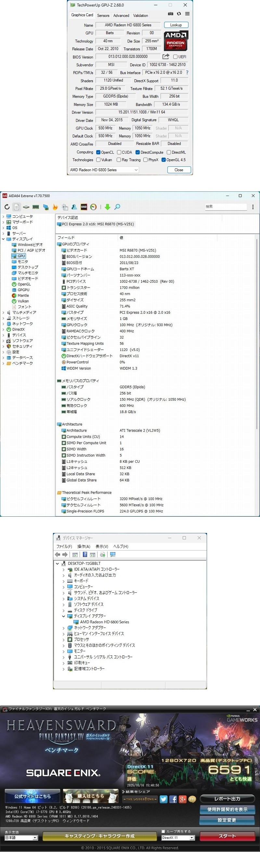Open the 操作(A) menu in Device Manager
Viewport: 260px width, 868px height.
pyautogui.click(x=84, y=547)
